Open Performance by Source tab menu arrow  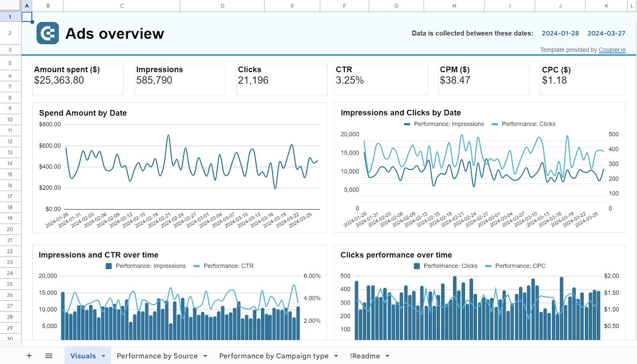click(205, 356)
